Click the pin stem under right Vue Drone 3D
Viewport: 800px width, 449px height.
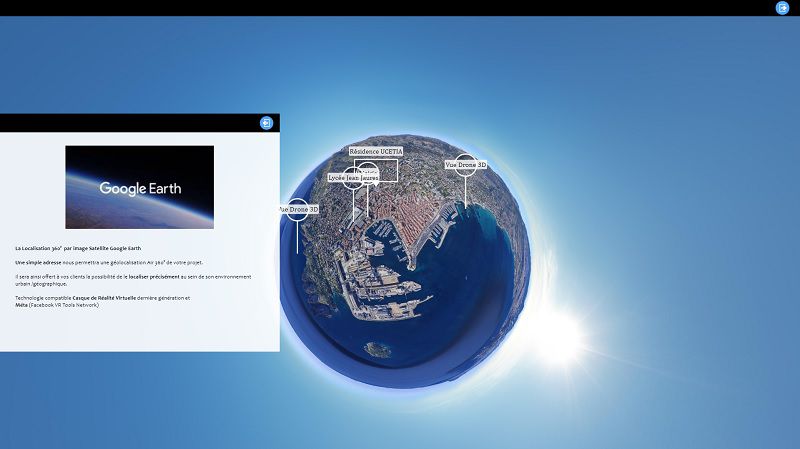click(465, 192)
